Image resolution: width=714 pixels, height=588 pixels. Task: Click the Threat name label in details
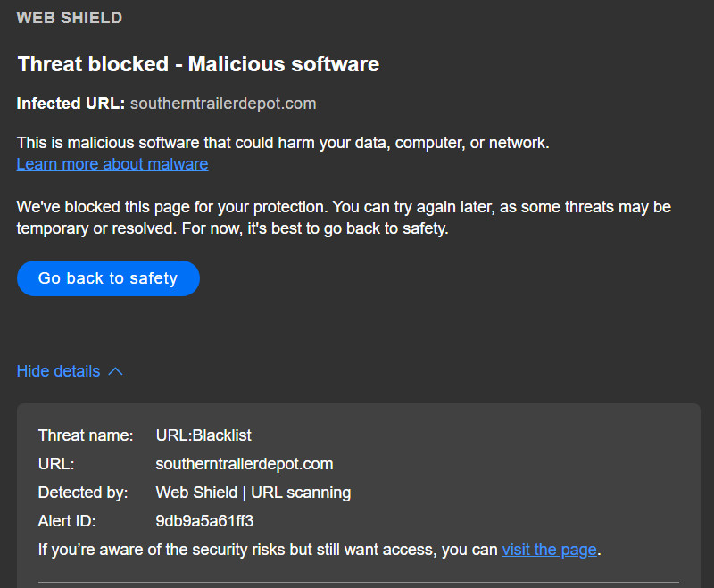[x=85, y=435]
